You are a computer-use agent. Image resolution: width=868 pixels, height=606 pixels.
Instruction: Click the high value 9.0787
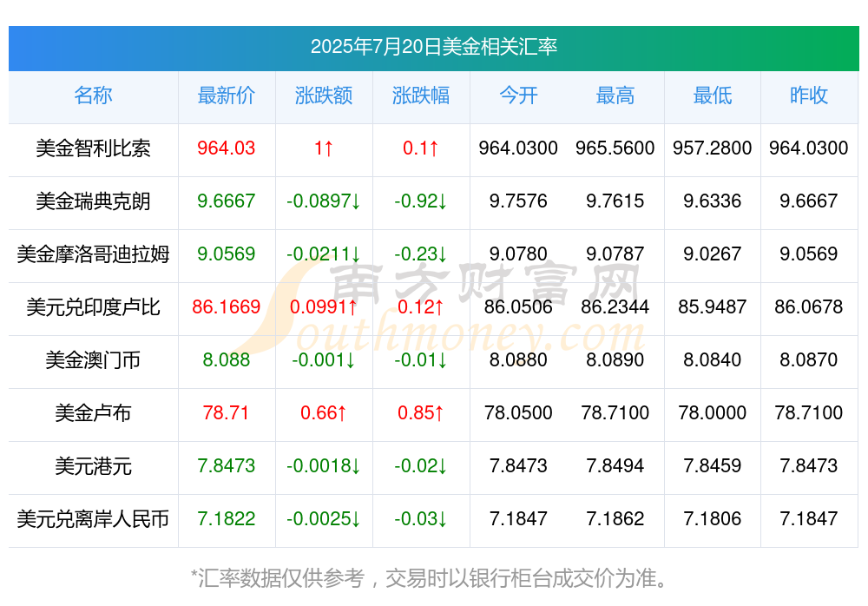(x=615, y=254)
